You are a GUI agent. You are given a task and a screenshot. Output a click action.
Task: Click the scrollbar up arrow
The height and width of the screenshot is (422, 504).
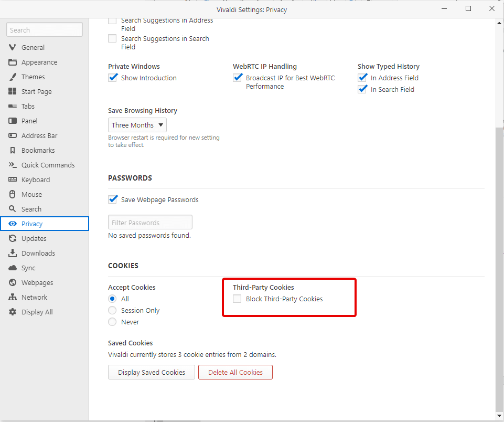coord(499,23)
